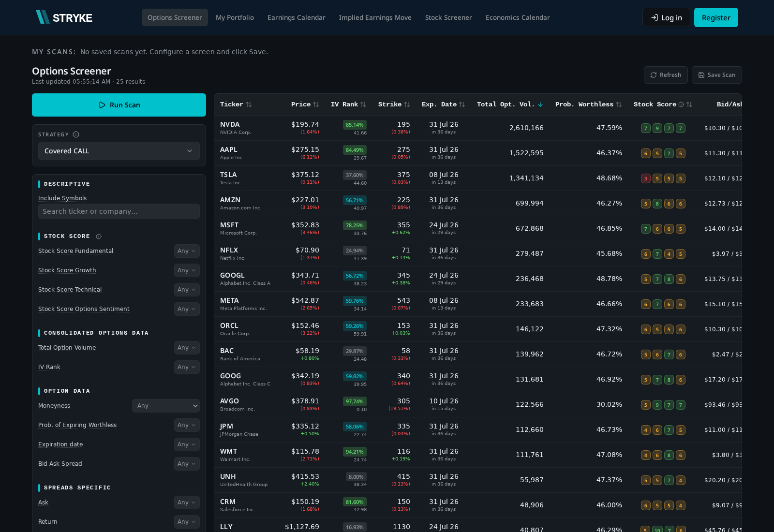Viewport: 774px width, 532px height.
Task: Click the Total Option Volume label link
Action: [67, 348]
